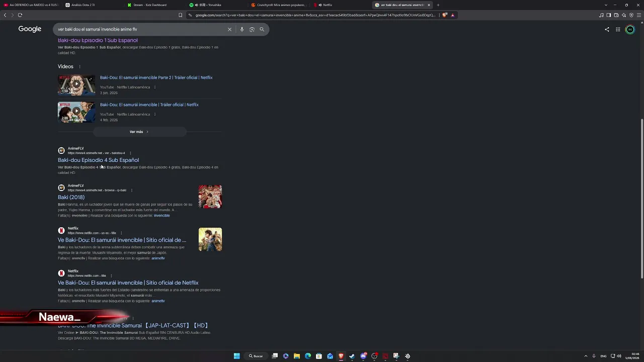644x362 pixels.
Task: Open Steam from the taskbar
Action: tap(352, 356)
